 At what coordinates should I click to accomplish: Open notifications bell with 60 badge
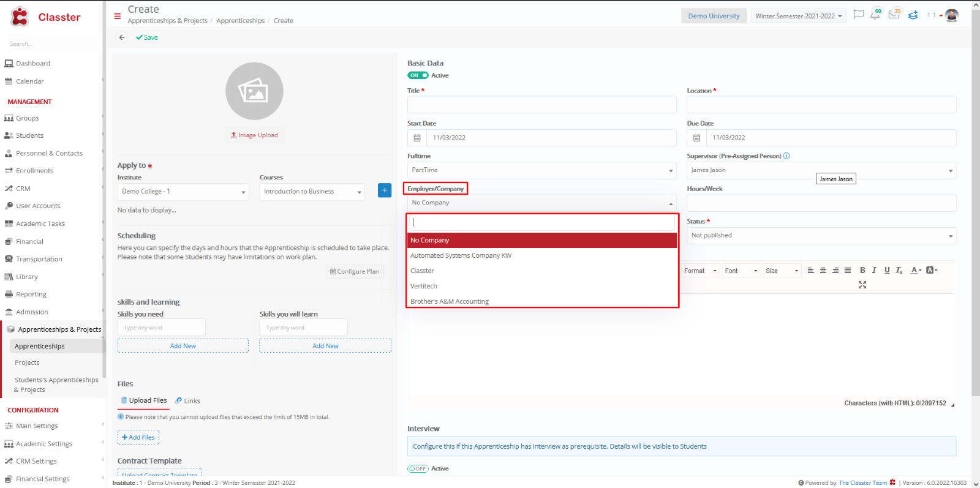(875, 15)
